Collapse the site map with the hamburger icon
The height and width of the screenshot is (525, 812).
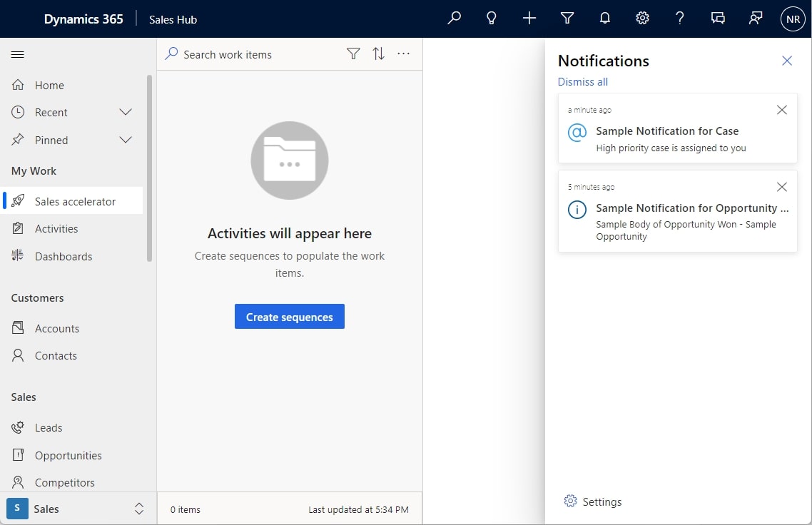17,54
